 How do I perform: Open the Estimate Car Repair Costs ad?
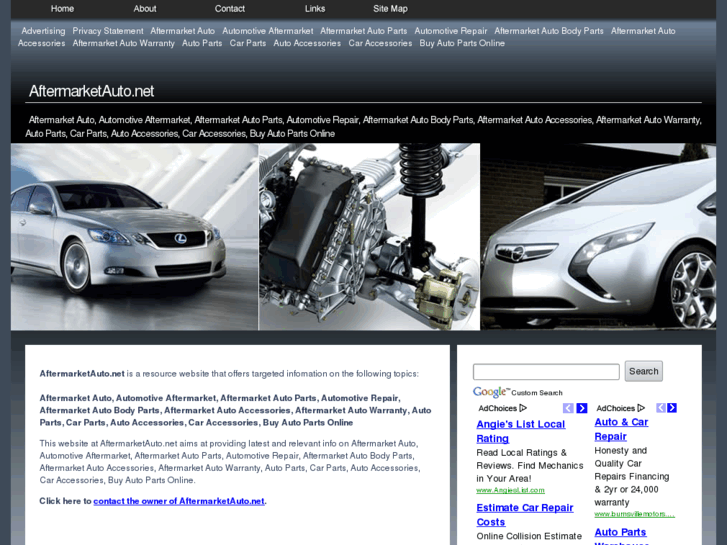[525, 515]
